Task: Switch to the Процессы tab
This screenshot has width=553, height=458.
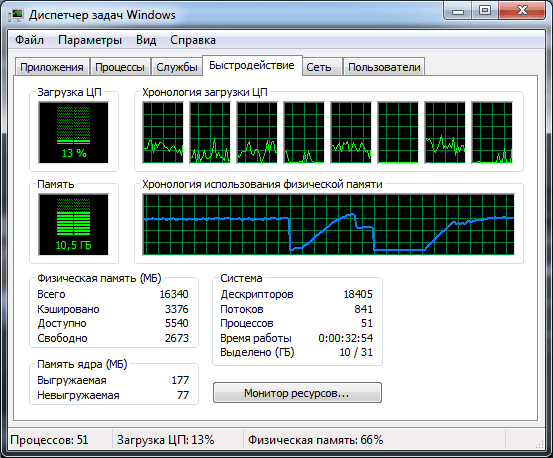Action: pyautogui.click(x=120, y=67)
